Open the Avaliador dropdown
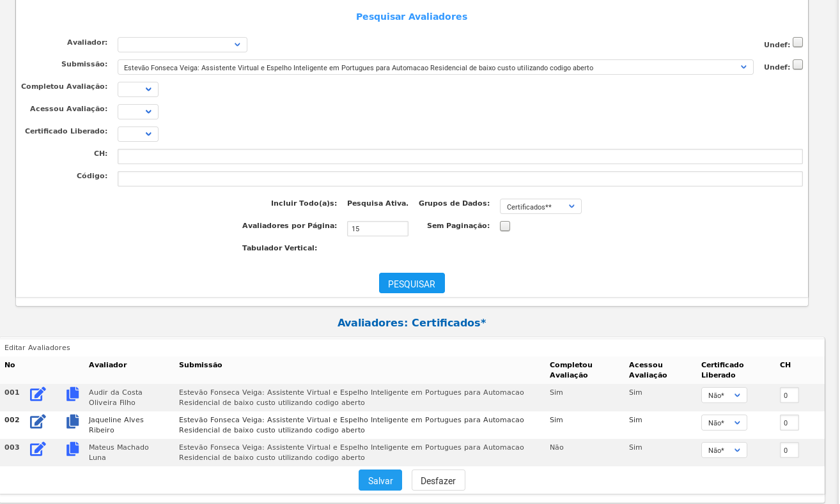Screen dimensions: 840x504 tap(182, 45)
